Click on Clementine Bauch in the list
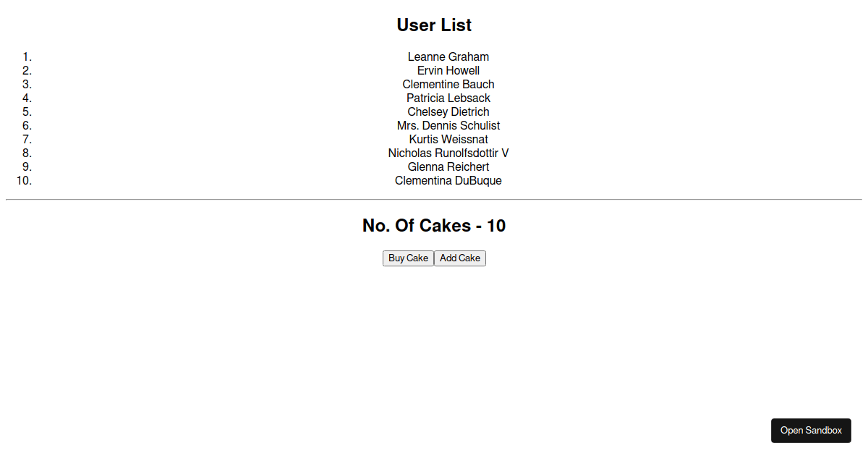This screenshot has height=456, width=868. pyautogui.click(x=448, y=84)
